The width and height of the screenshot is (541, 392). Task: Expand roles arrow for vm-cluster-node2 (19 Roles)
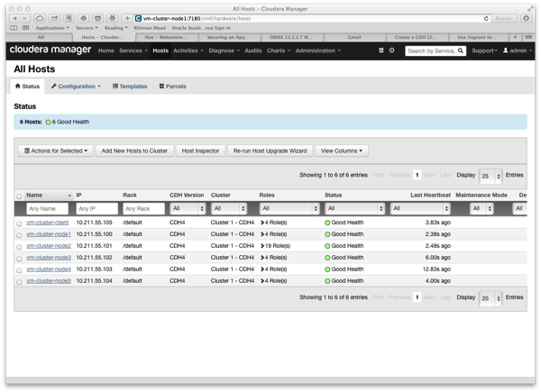262,246
